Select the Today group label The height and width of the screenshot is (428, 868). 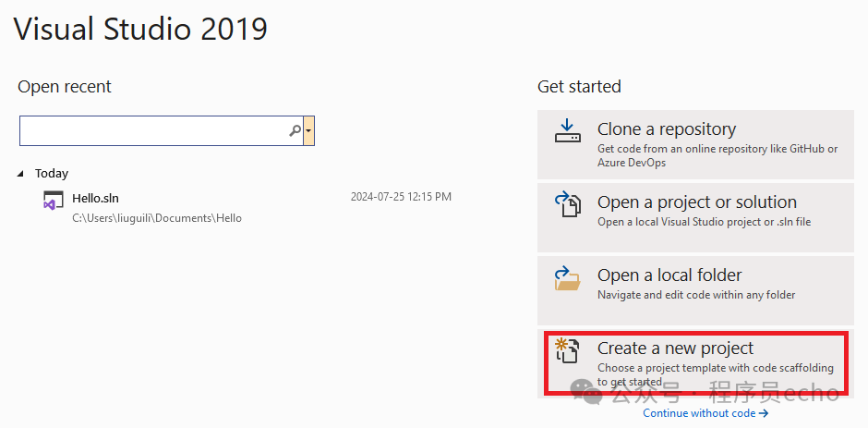(52, 174)
